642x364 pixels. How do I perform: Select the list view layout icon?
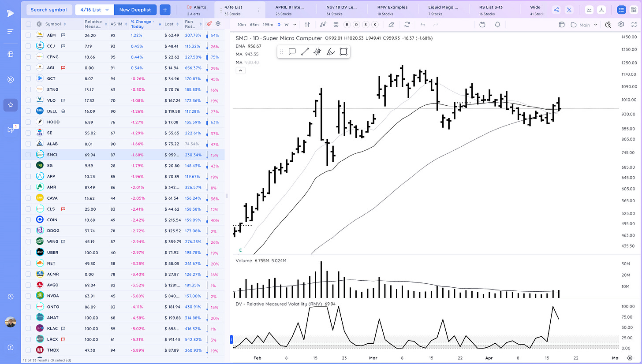point(621,10)
